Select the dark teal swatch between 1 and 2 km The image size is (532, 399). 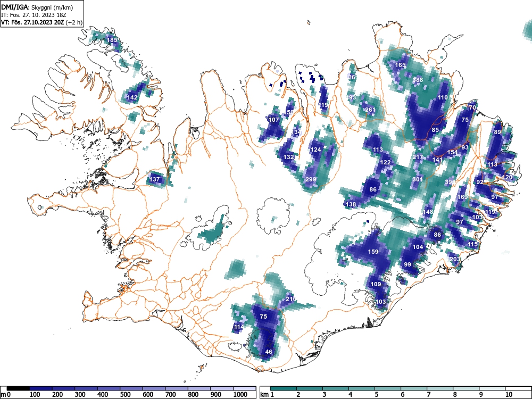(x=284, y=388)
